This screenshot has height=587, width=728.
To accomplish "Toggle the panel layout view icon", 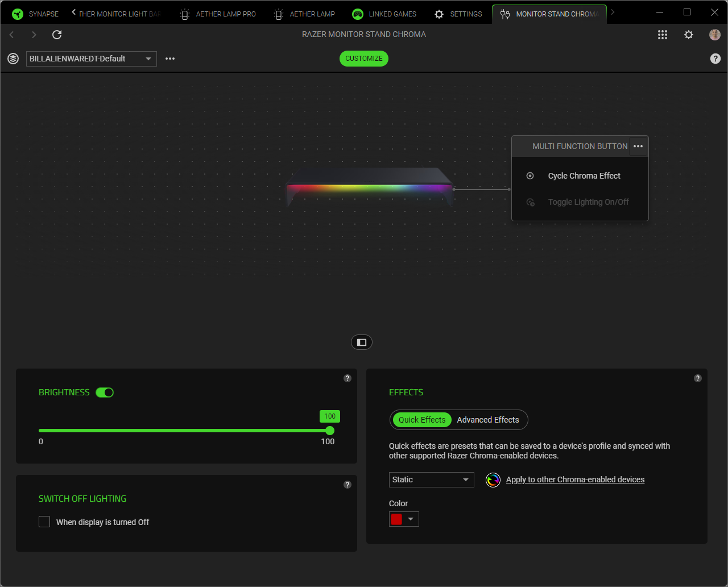I will [362, 342].
